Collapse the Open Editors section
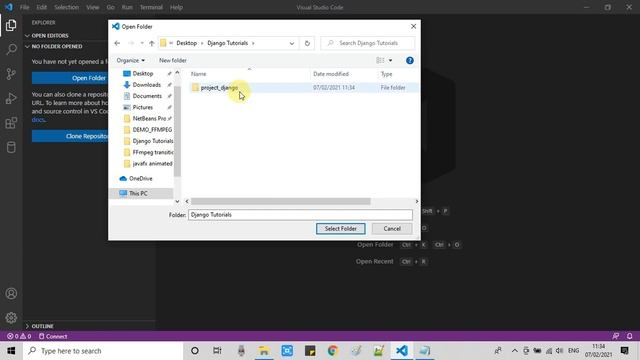The width and height of the screenshot is (640, 360). pos(49,36)
